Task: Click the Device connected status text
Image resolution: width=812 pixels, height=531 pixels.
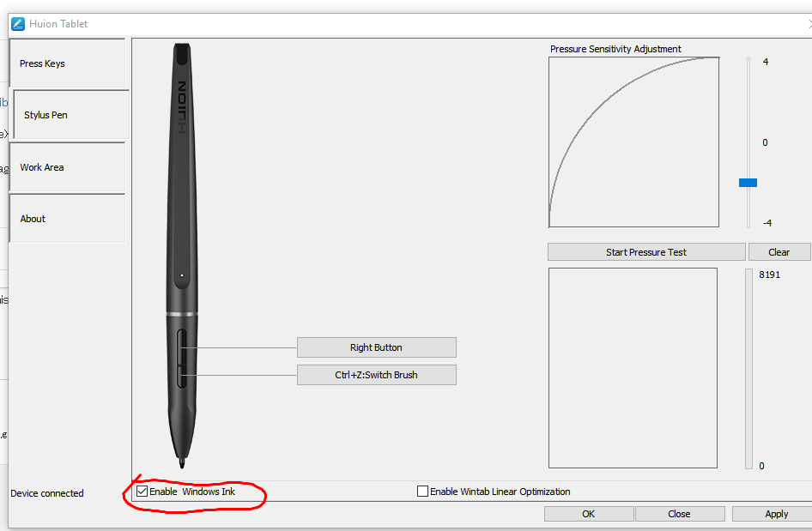Action: coord(47,493)
